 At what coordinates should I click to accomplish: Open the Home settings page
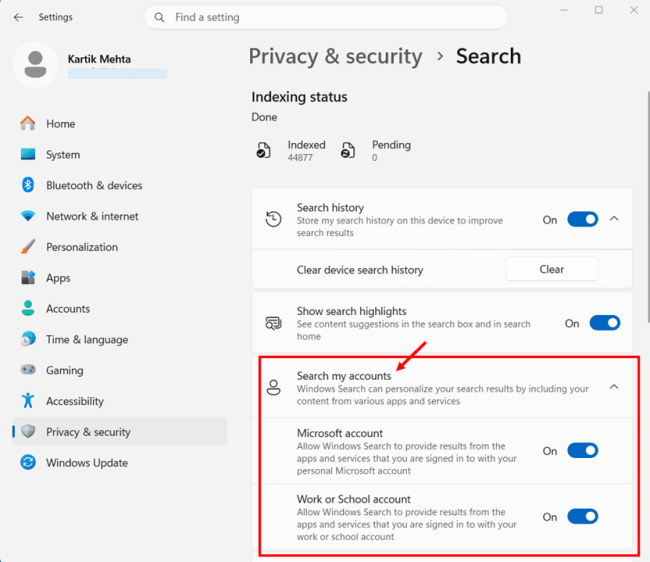(120, 124)
